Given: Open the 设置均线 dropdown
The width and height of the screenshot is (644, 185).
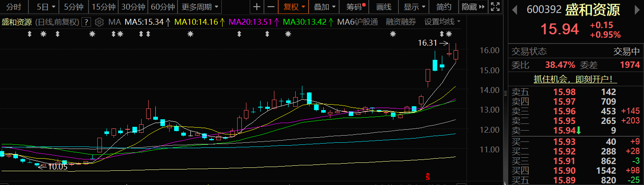Looking at the screenshot, I should (442, 22).
